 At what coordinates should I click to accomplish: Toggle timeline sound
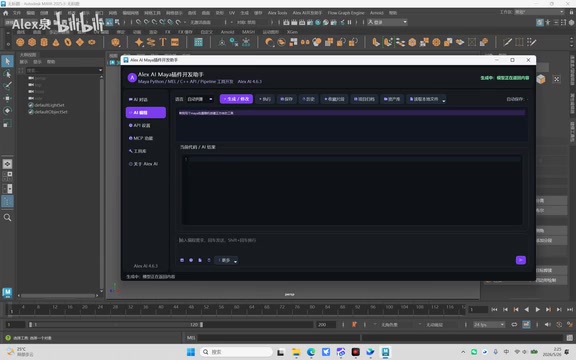coord(548,324)
